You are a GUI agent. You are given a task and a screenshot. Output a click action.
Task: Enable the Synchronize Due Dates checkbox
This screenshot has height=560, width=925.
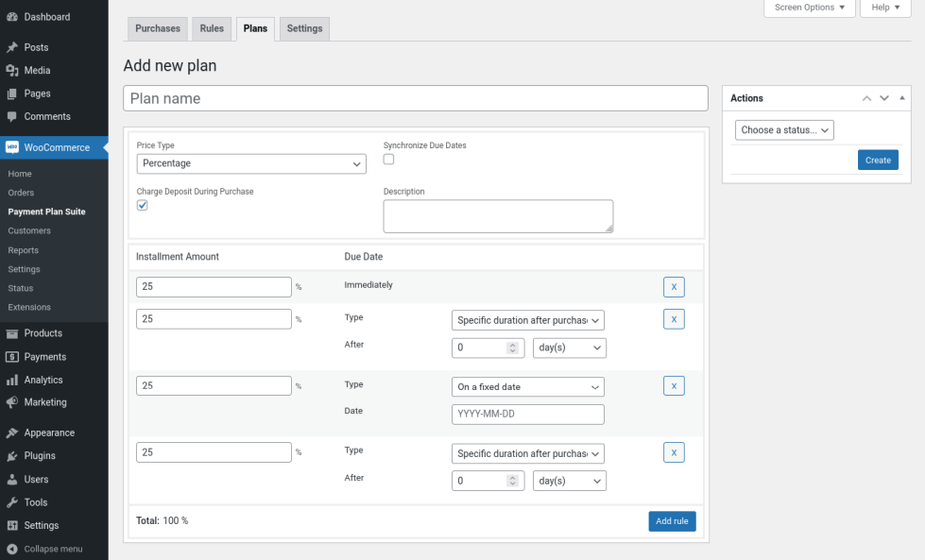click(x=388, y=160)
